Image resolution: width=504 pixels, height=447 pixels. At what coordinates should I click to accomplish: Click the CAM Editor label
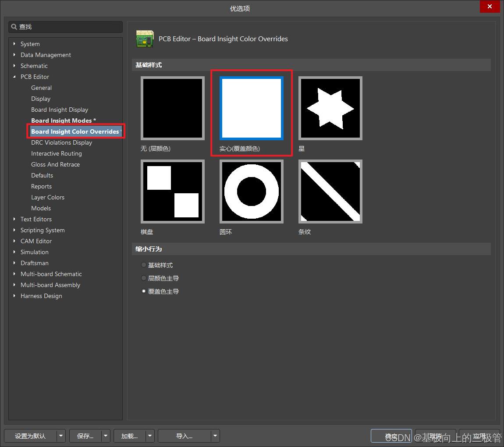coord(36,241)
